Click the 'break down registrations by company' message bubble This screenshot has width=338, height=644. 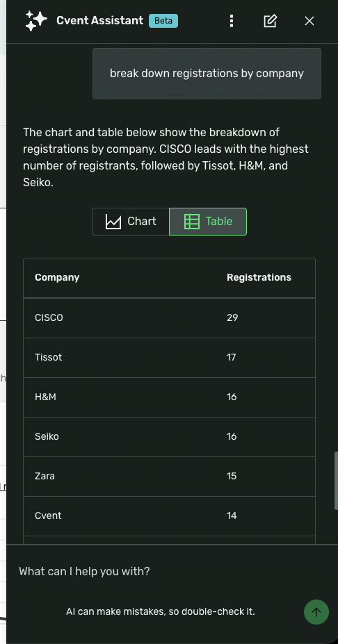207,74
